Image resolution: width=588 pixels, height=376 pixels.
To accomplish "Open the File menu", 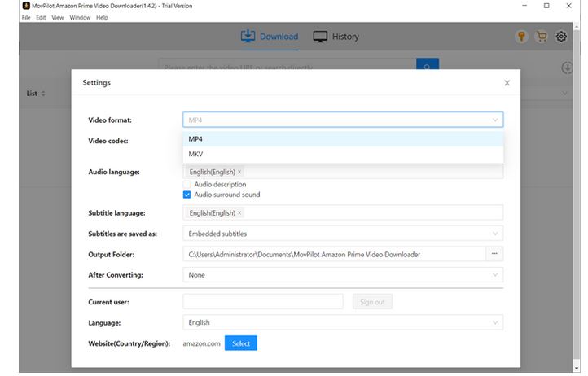I will pyautogui.click(x=26, y=18).
